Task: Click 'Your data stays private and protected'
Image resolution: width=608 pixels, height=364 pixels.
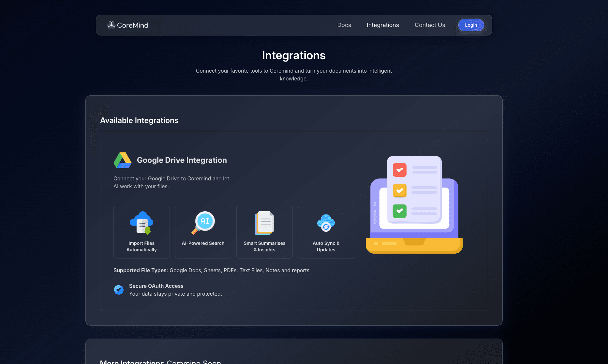Action: coord(175,294)
